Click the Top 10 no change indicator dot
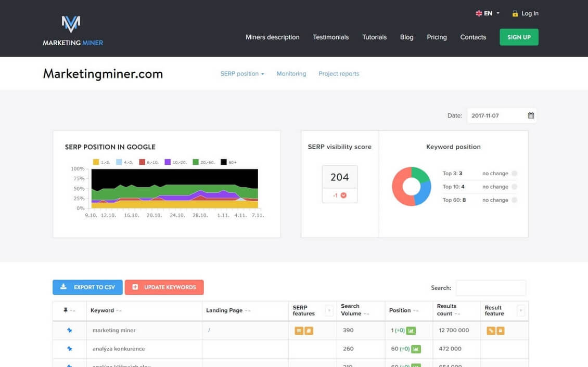 click(x=515, y=187)
